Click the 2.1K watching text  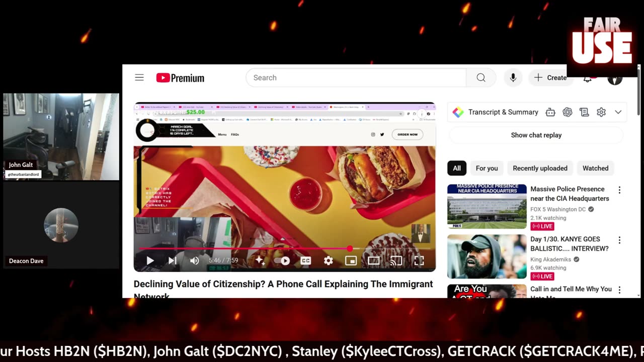point(548,218)
